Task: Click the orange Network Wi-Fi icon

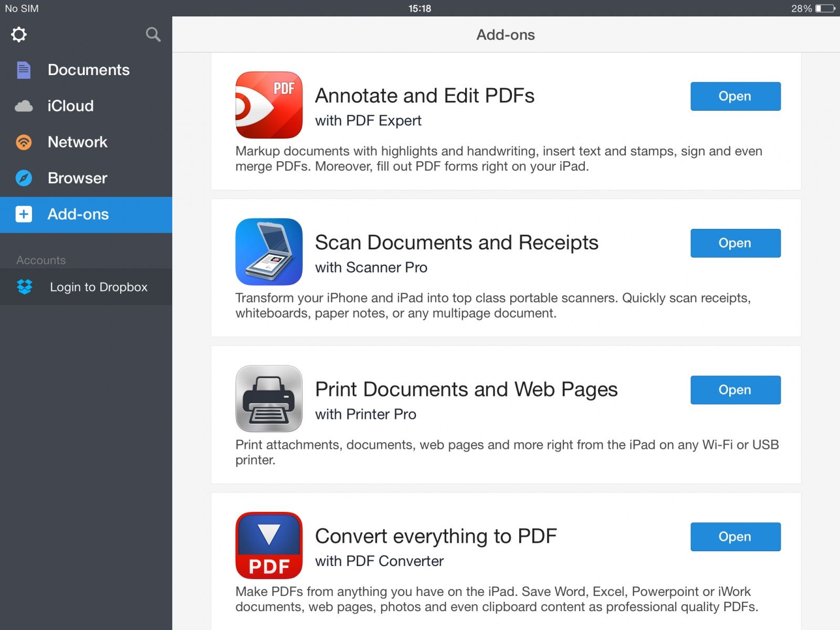Action: pyautogui.click(x=24, y=142)
